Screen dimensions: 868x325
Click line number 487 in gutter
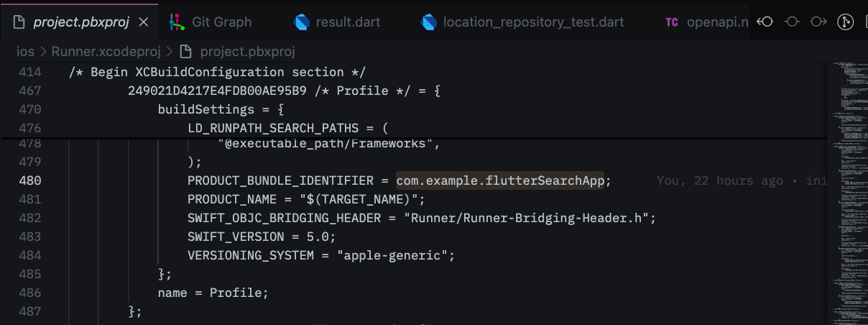(29, 311)
